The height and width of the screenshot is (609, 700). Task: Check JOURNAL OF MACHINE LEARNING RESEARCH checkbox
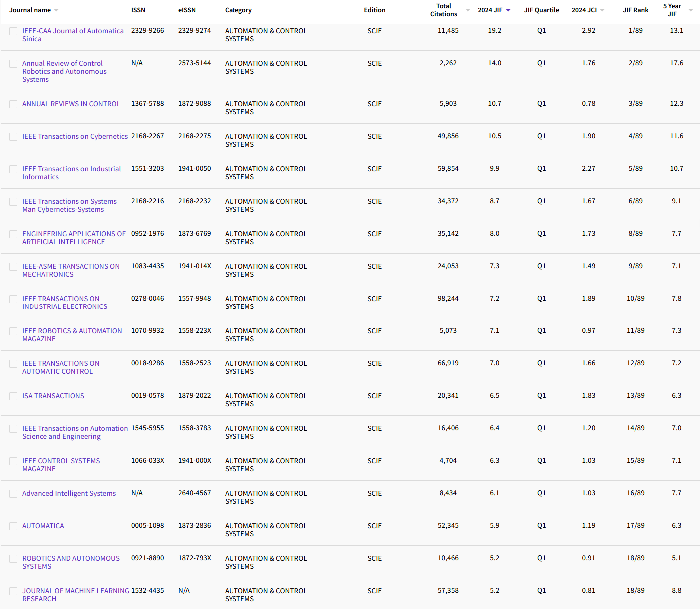coord(13,591)
